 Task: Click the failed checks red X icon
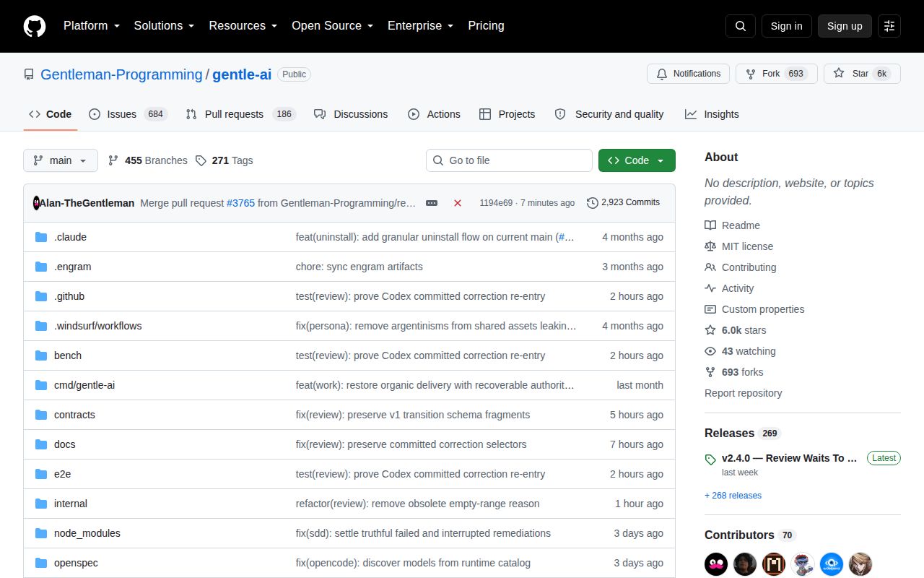click(458, 203)
